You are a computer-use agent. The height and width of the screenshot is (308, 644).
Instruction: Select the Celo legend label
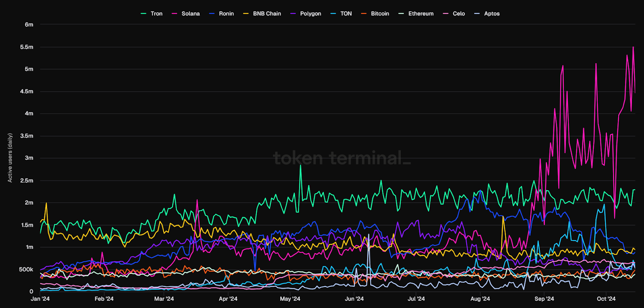pyautogui.click(x=458, y=14)
